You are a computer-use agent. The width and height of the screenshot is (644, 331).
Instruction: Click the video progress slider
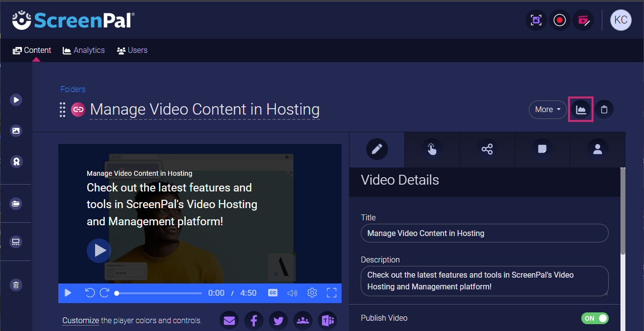pyautogui.click(x=158, y=293)
